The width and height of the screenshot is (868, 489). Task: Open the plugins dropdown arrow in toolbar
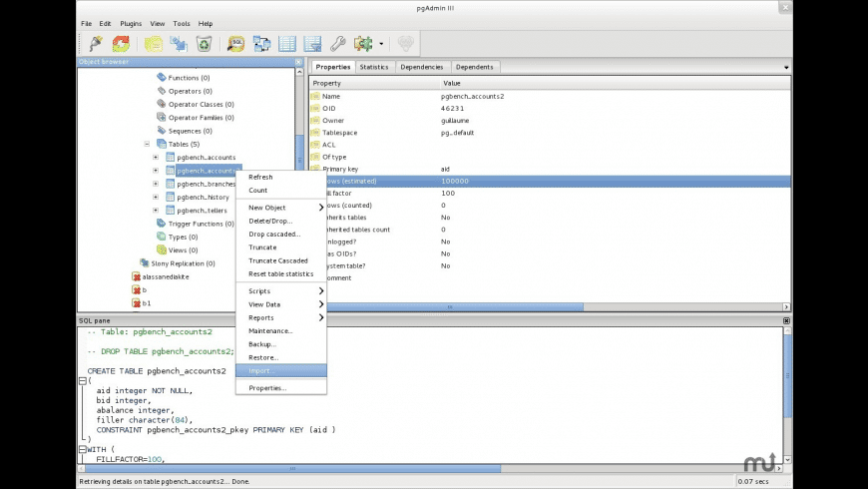coord(380,44)
